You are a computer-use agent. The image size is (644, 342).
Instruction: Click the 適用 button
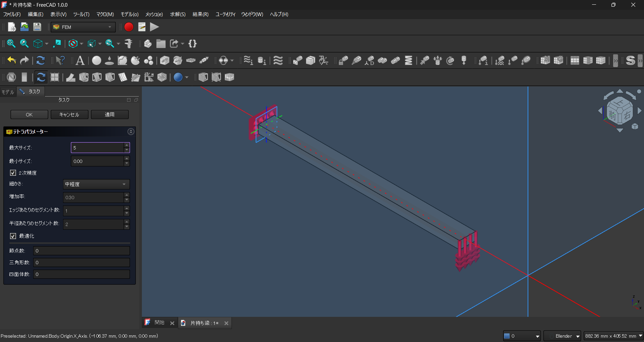110,115
